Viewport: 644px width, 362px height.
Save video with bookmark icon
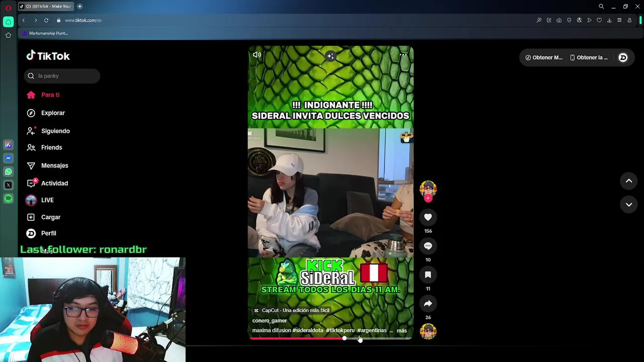click(428, 275)
